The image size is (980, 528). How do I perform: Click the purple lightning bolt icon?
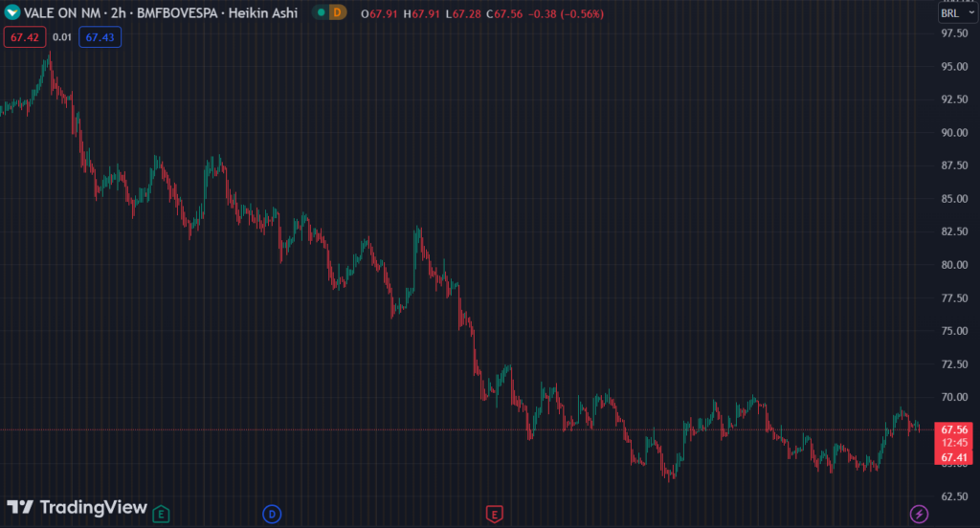pos(919,515)
